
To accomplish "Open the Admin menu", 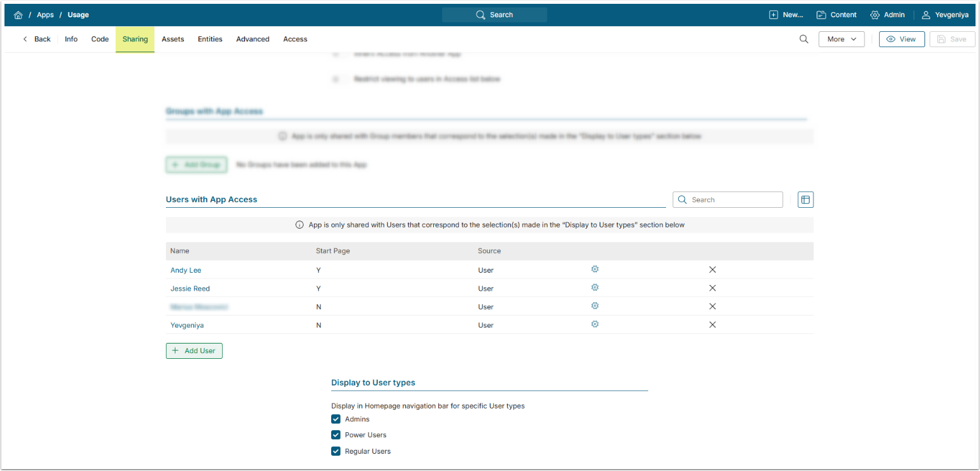I will (887, 15).
